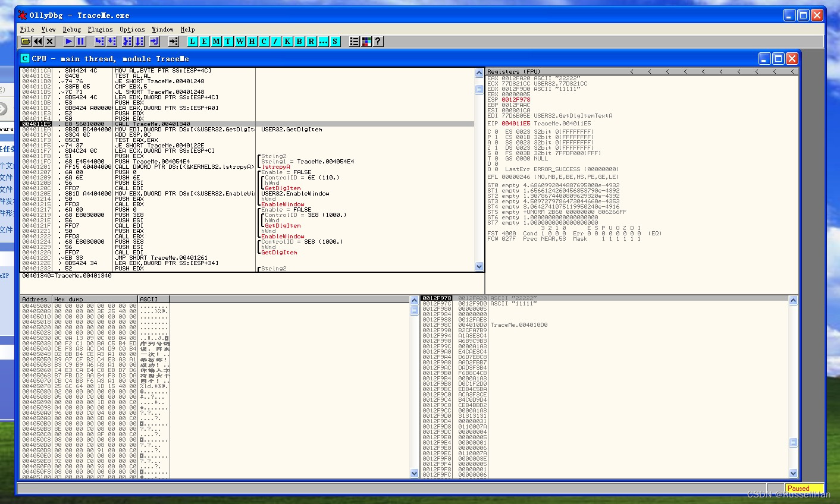Show Windows list with the W button
Viewport: 840px width, 504px height.
240,42
